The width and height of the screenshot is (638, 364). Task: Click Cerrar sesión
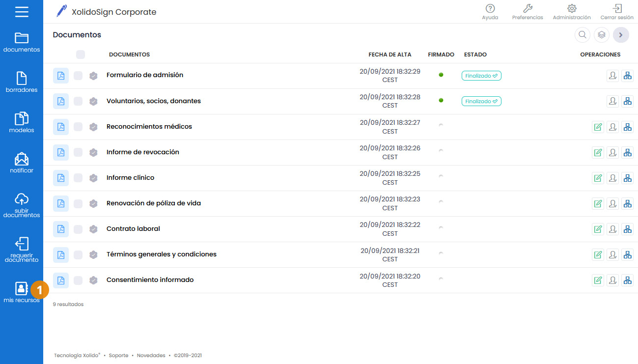click(617, 12)
